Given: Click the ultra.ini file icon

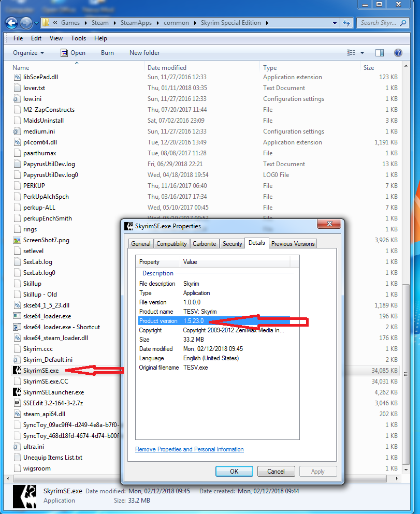Looking at the screenshot, I should pos(17,447).
